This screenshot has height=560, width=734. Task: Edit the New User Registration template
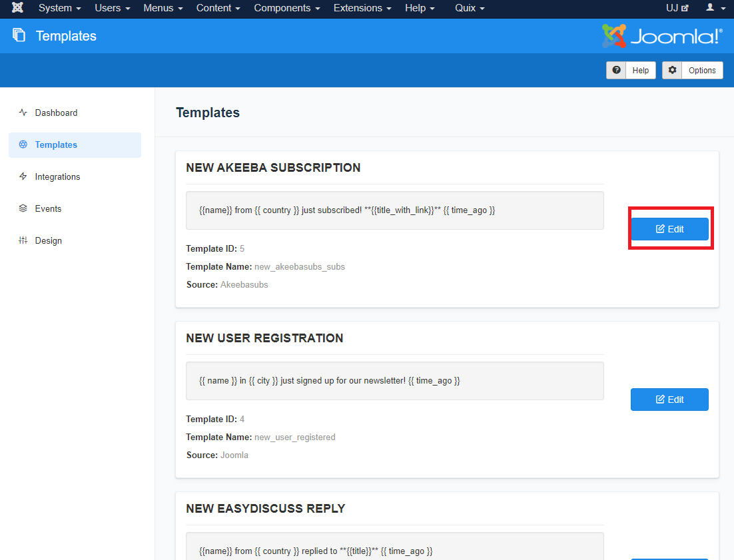point(669,400)
